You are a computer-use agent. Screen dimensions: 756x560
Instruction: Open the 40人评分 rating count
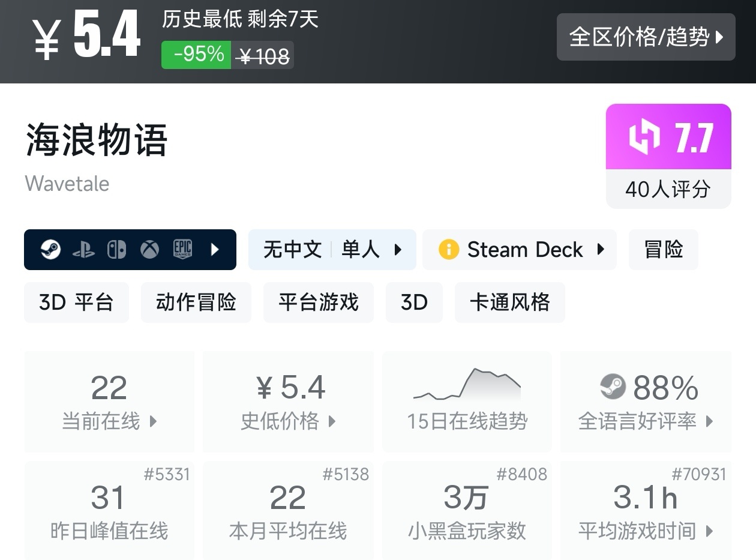pos(668,190)
